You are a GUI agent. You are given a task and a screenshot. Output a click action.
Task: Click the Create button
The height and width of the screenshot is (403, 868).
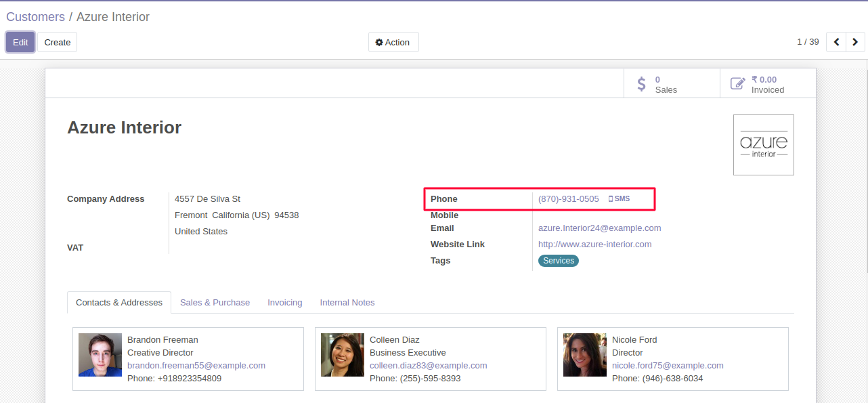click(x=58, y=42)
